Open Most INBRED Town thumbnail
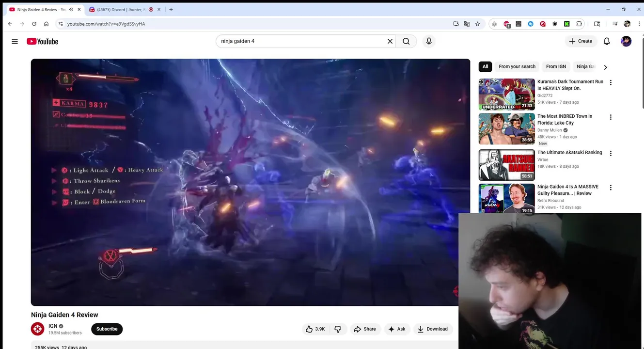The width and height of the screenshot is (644, 349). tap(506, 129)
